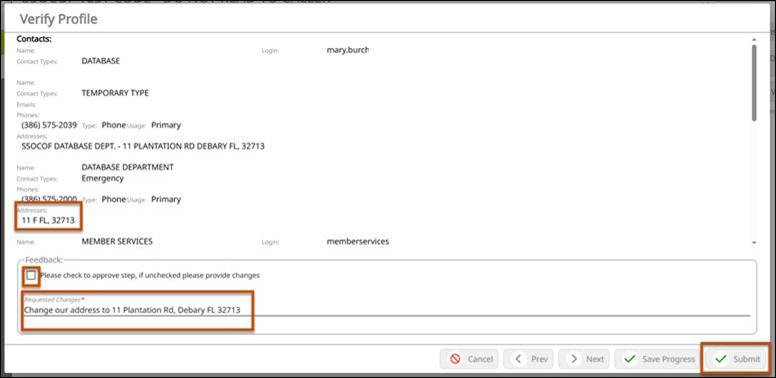Select the Emergency contact type
Viewport: 776px width, 378px height.
102,179
